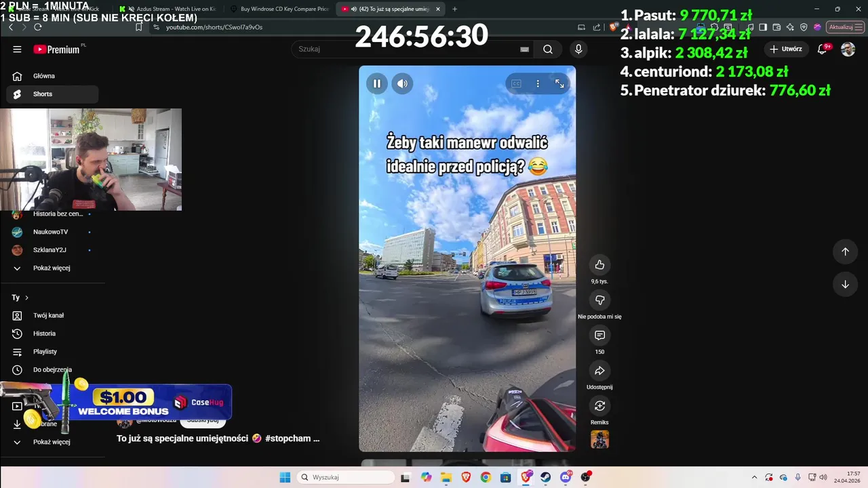This screenshot has height=488, width=868.
Task: Open Brave Shields icon
Action: 614,27
